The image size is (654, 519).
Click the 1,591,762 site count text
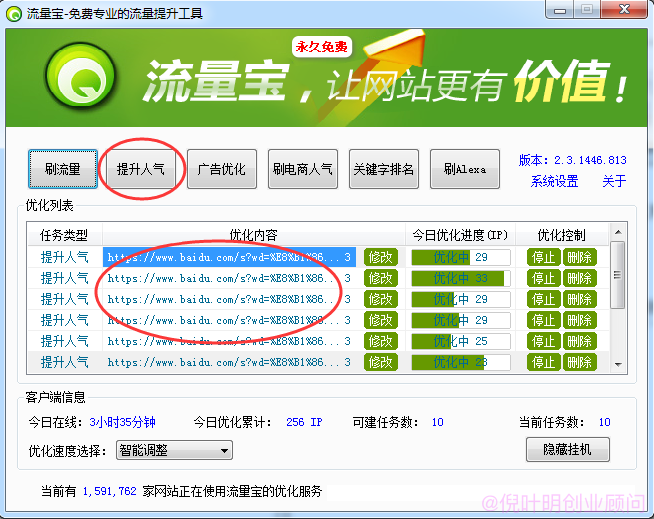[x=109, y=491]
